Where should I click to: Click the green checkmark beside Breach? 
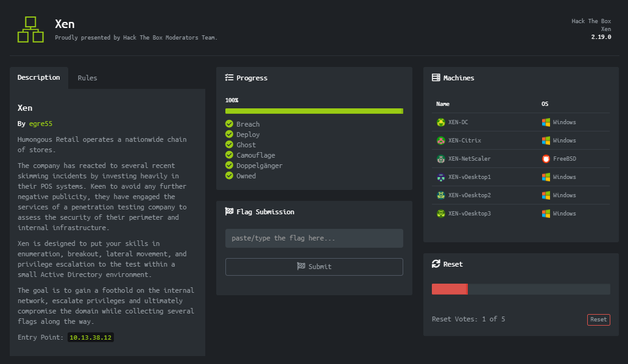coord(229,124)
